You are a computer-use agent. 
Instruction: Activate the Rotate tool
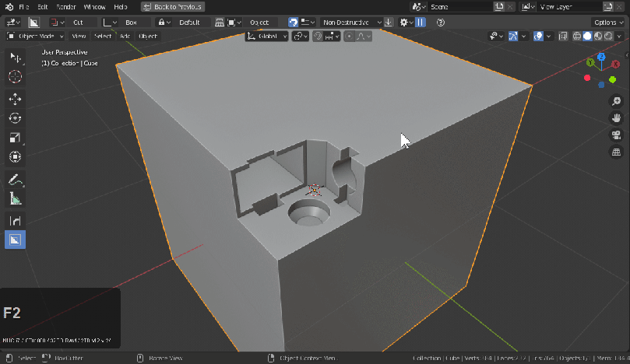pyautogui.click(x=15, y=118)
